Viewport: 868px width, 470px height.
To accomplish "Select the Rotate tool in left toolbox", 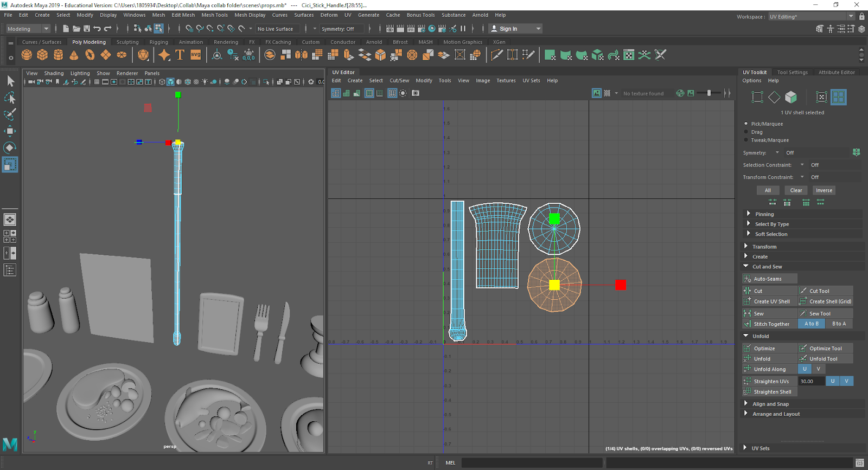I will [10, 147].
